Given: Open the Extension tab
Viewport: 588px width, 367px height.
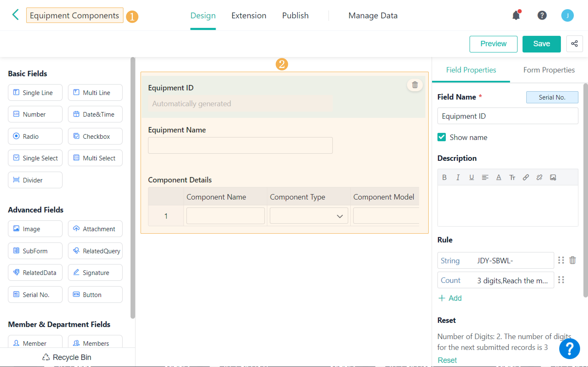Looking at the screenshot, I should (249, 16).
